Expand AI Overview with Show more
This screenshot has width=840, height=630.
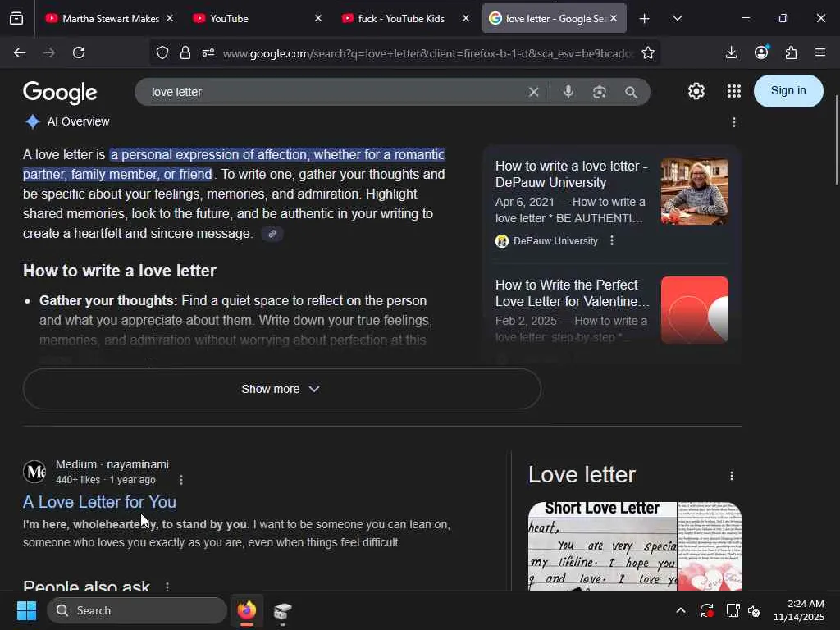(x=282, y=389)
